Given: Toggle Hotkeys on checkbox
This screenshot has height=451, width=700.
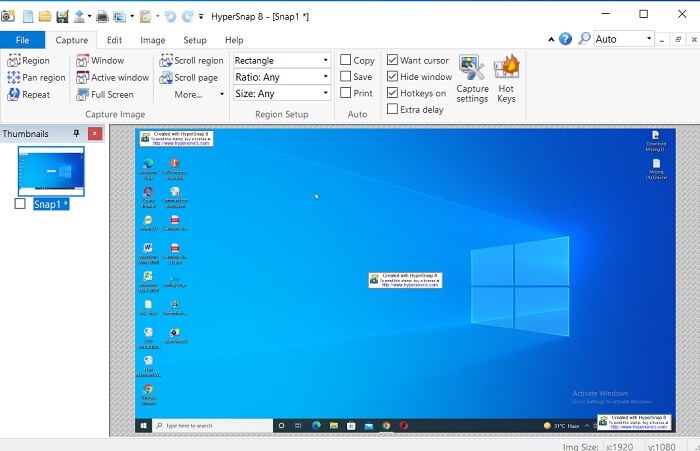Looking at the screenshot, I should pyautogui.click(x=392, y=93).
